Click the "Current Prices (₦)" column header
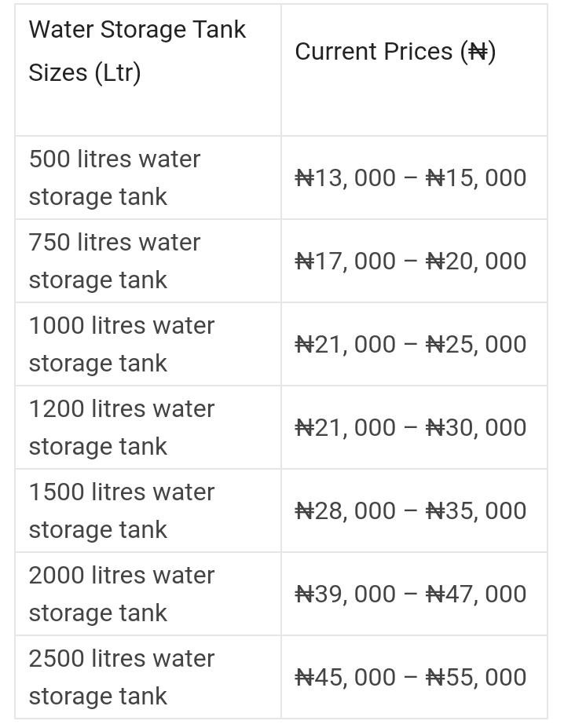The width and height of the screenshot is (564, 728). (x=395, y=52)
